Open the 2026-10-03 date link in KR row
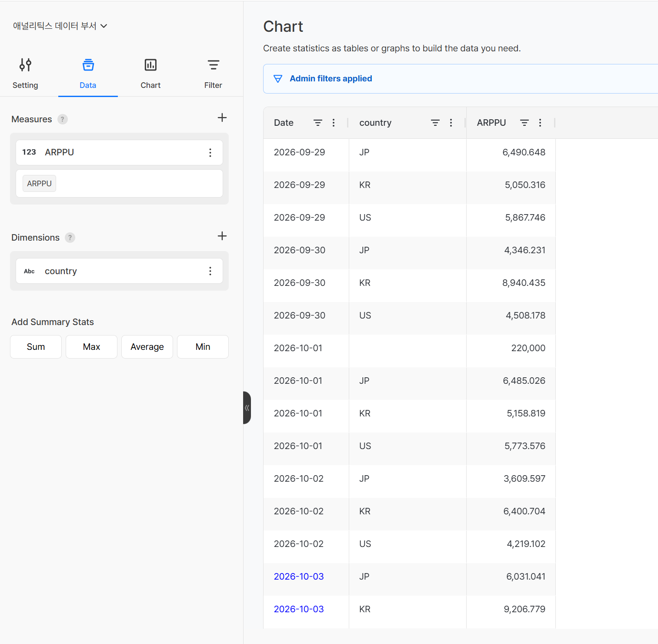 pos(299,609)
